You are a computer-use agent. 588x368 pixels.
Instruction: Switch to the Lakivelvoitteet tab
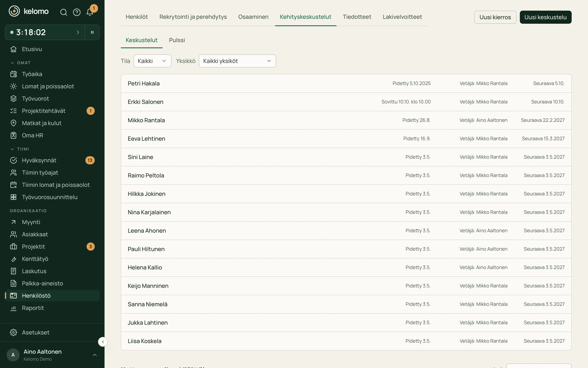tap(402, 17)
